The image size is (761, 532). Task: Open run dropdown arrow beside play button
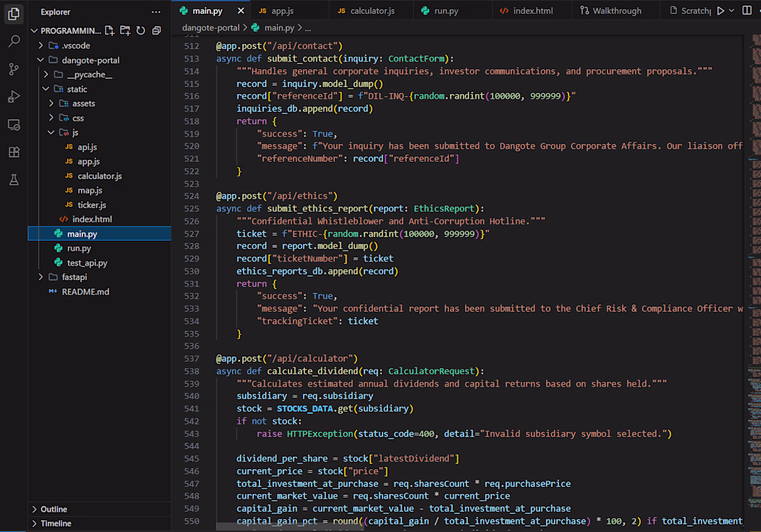[731, 10]
